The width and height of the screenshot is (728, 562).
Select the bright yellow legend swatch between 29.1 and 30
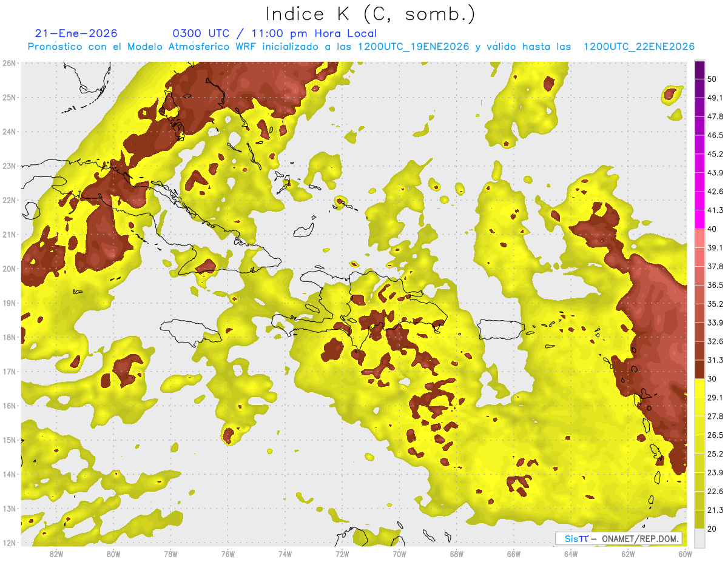point(699,388)
